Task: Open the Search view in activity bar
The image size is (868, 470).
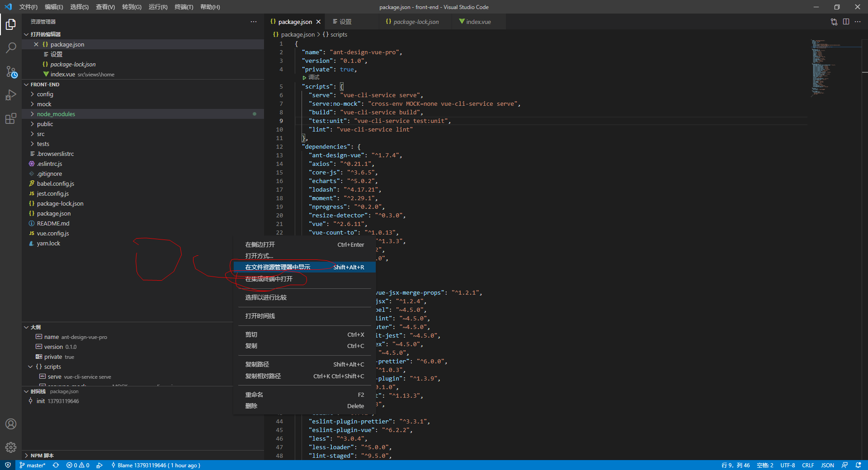Action: tap(11, 47)
